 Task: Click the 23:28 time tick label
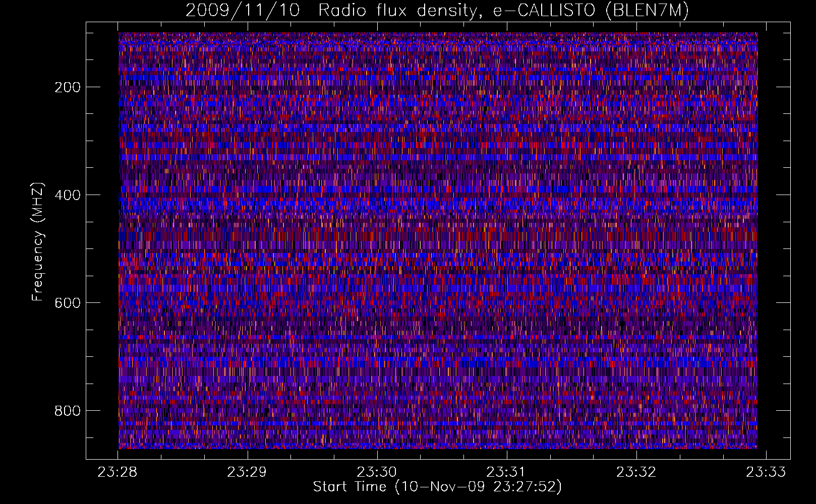[x=117, y=472]
